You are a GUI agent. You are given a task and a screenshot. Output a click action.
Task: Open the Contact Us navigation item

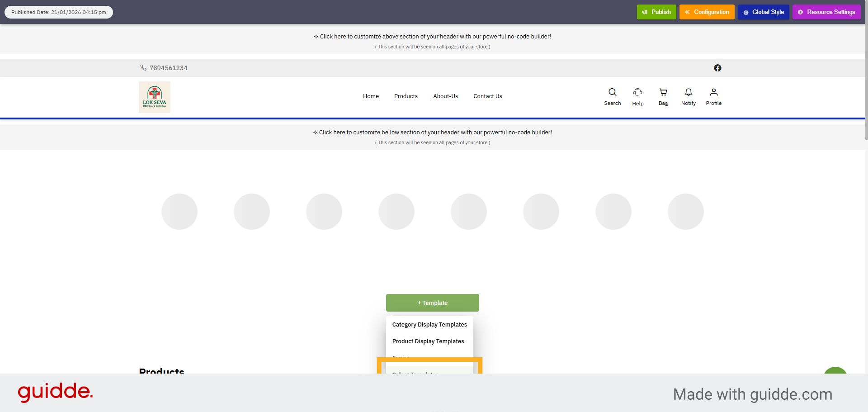coord(487,96)
